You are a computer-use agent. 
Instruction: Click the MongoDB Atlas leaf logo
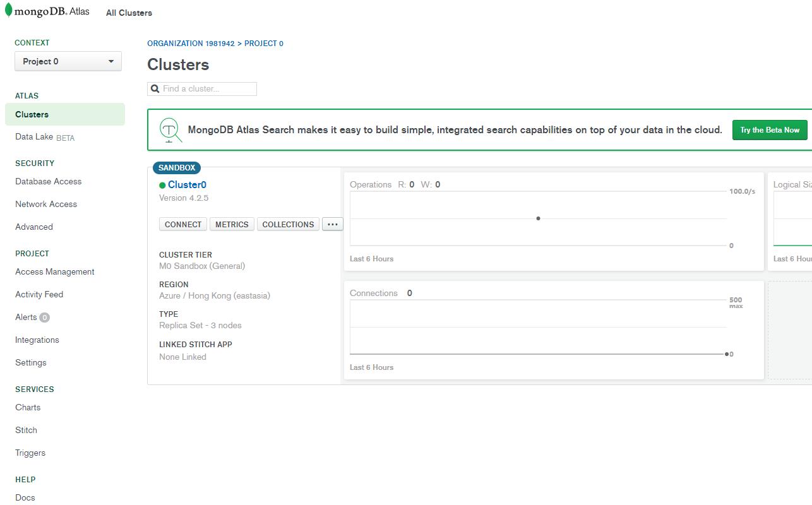[9, 11]
